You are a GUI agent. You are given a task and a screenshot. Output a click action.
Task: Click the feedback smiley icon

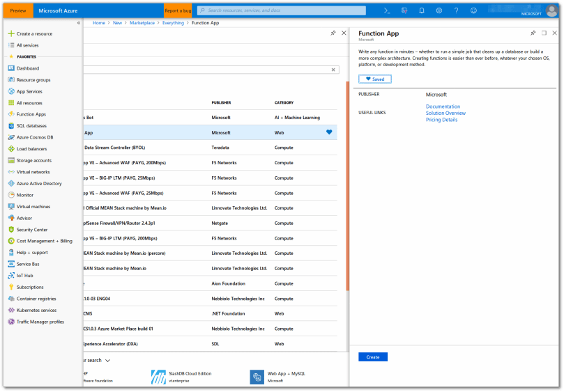click(474, 10)
